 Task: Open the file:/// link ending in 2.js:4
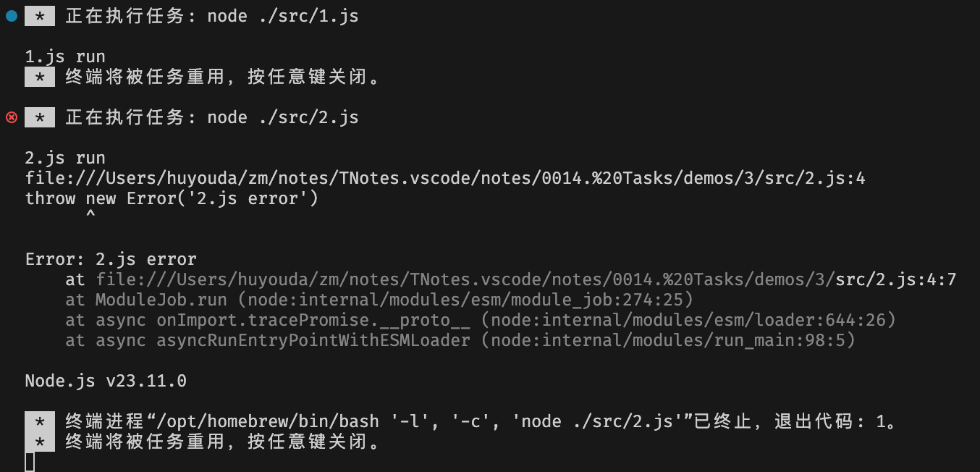(x=445, y=178)
